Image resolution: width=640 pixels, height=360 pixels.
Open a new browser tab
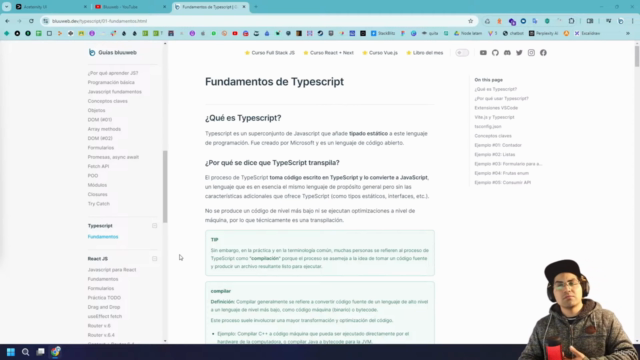point(256,7)
